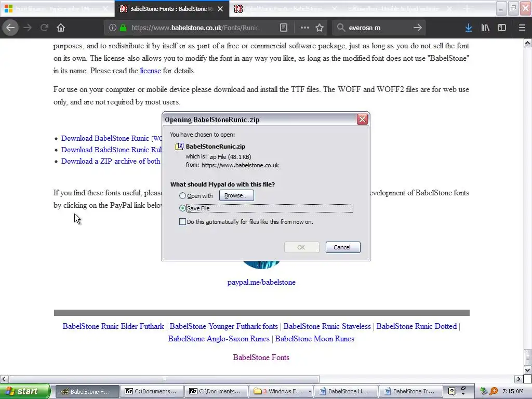Switch to the active BabelStone Fonts tab
532x399 pixels.
tap(171, 9)
